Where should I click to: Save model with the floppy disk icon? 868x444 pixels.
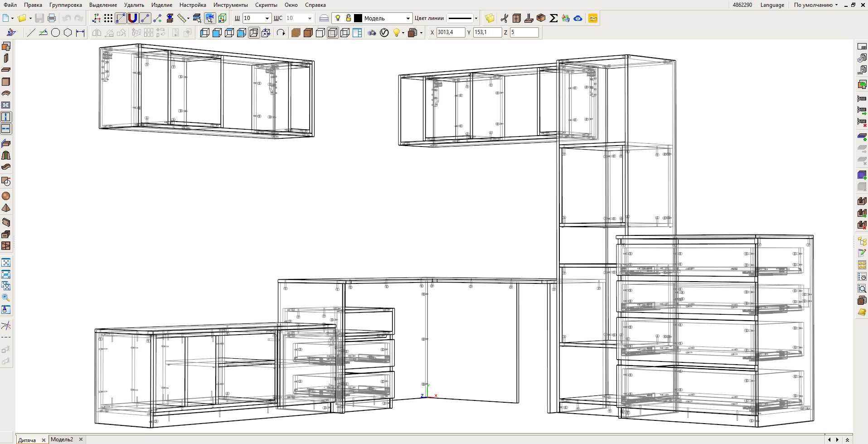point(39,18)
